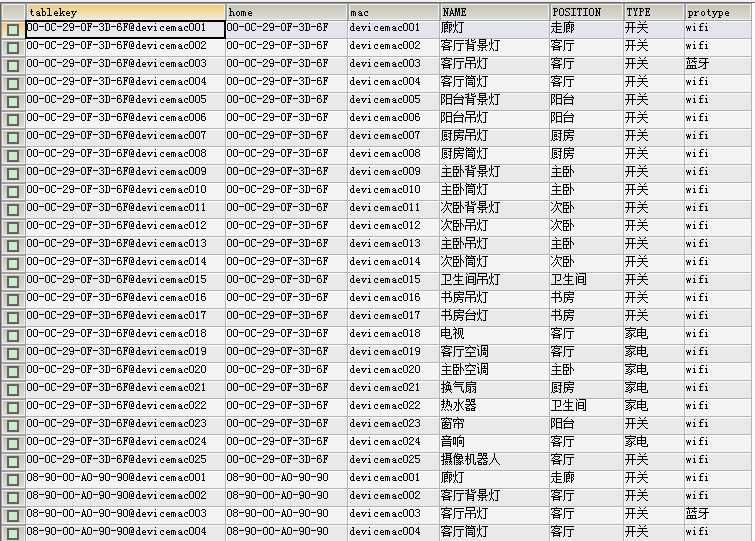Viewport: 755px width, 541px height.
Task: Select mac cell devicemac011
Action: 393,207
